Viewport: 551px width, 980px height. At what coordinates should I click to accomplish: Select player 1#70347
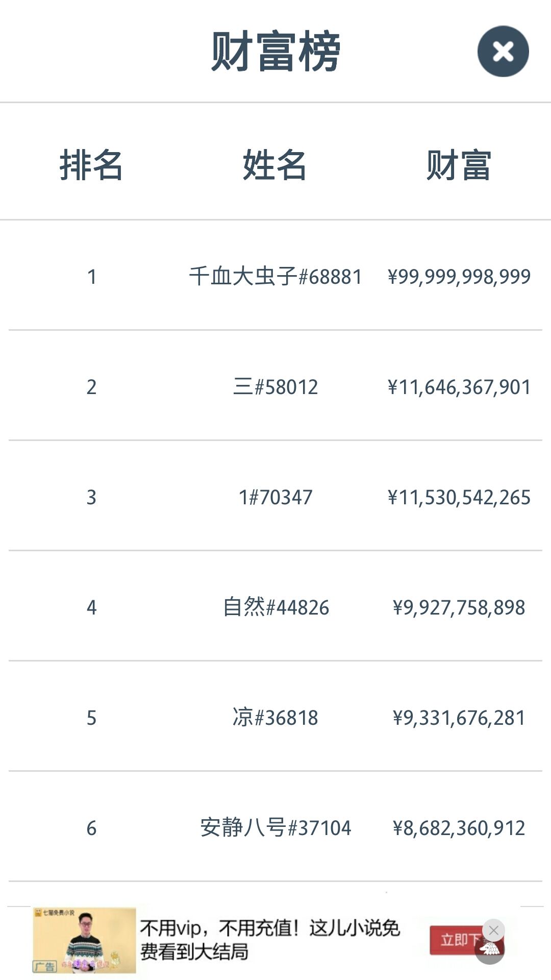[275, 497]
